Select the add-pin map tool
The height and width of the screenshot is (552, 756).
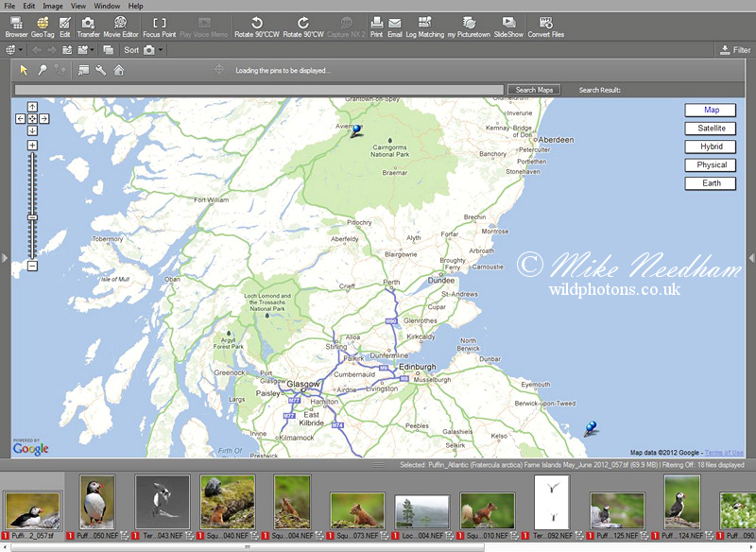(43, 70)
